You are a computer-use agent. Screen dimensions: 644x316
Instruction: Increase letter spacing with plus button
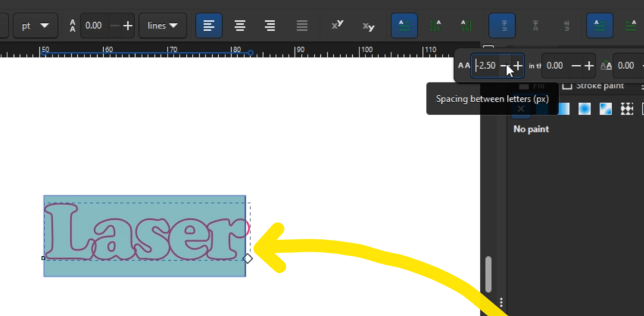point(518,66)
